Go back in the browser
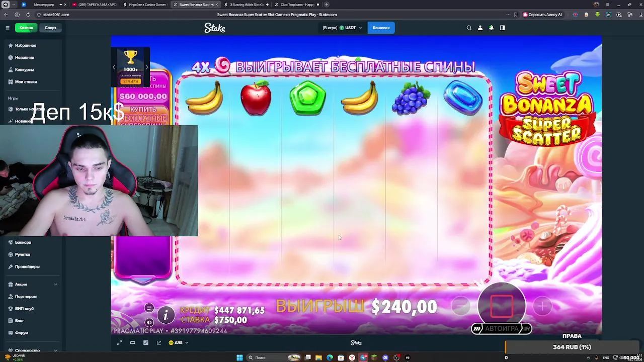This screenshot has height=362, width=644. click(x=7, y=15)
